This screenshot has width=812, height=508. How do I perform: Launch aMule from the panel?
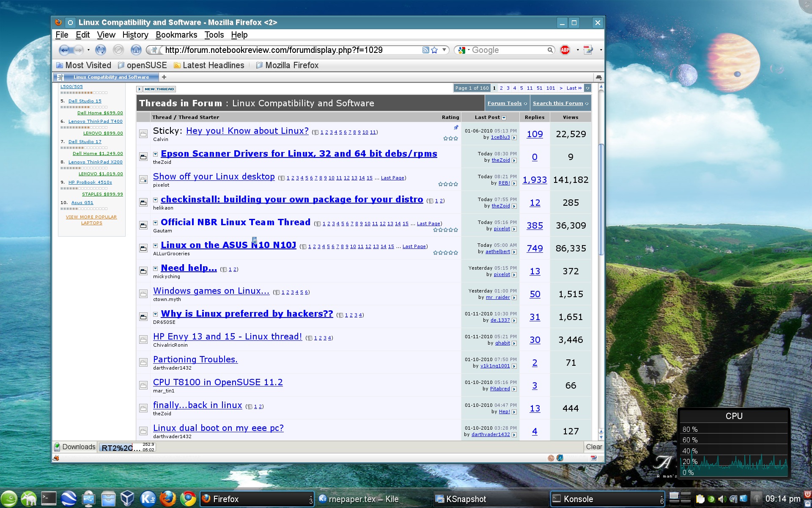(x=29, y=499)
